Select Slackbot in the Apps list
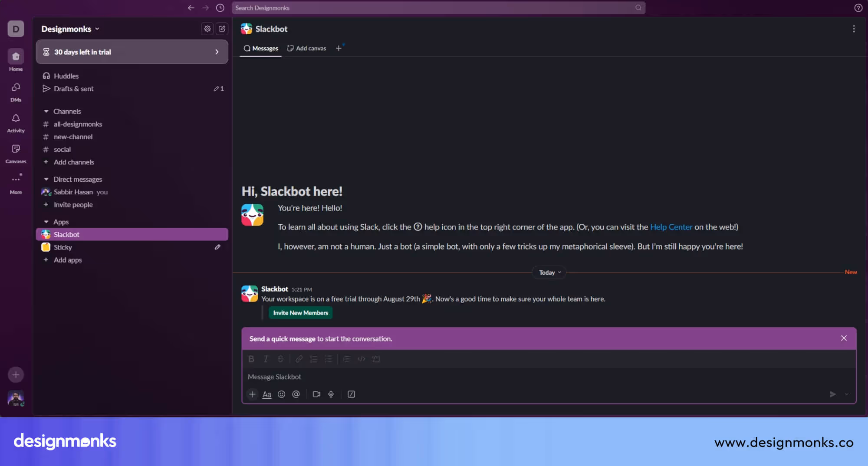868x466 pixels. pos(132,234)
